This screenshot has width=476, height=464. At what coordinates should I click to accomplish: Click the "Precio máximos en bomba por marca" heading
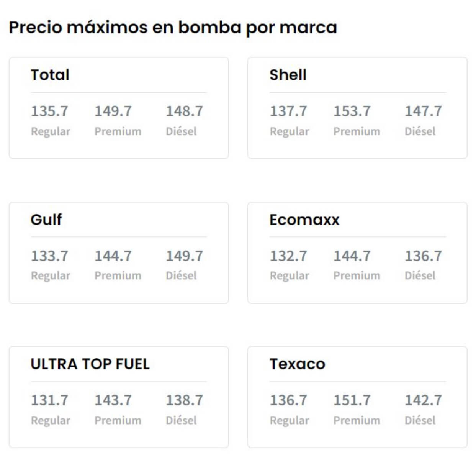[173, 28]
